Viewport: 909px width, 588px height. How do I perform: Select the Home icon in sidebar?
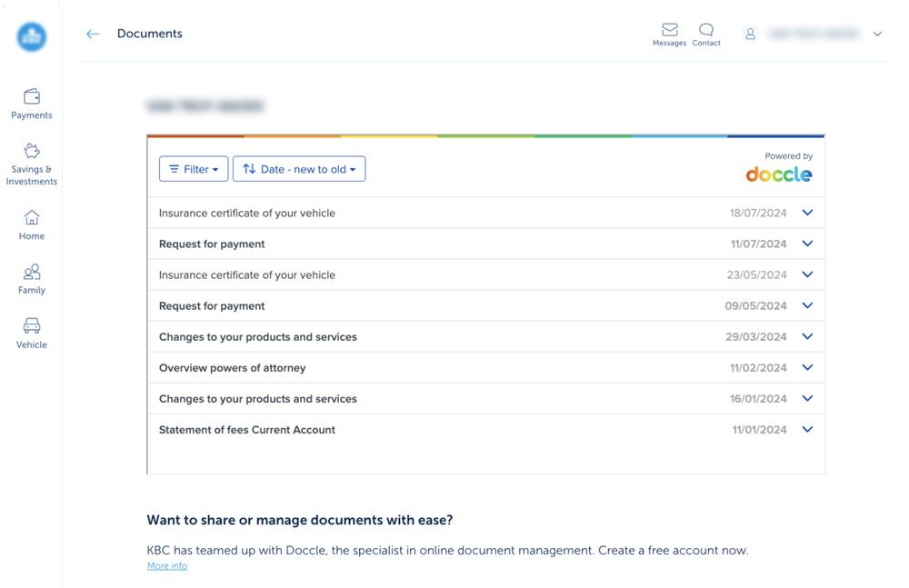coord(32,224)
